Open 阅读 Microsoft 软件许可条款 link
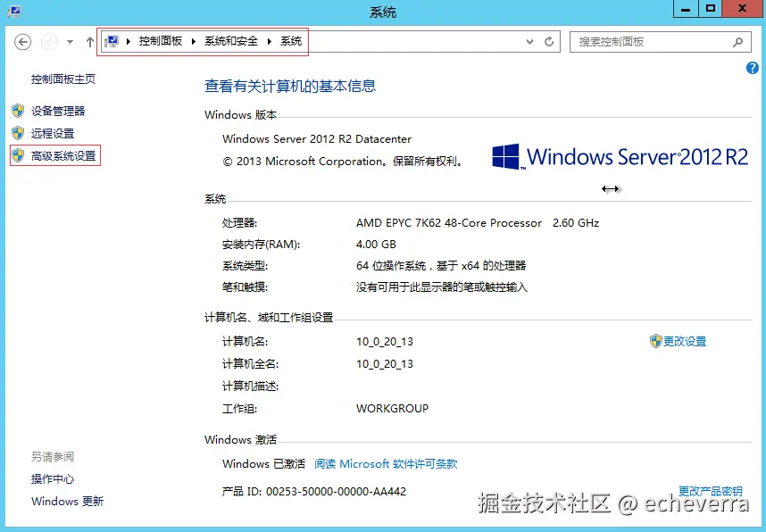 [x=386, y=463]
